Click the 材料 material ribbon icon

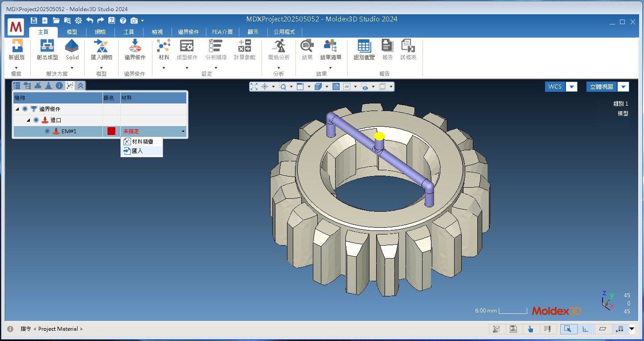[x=164, y=46]
